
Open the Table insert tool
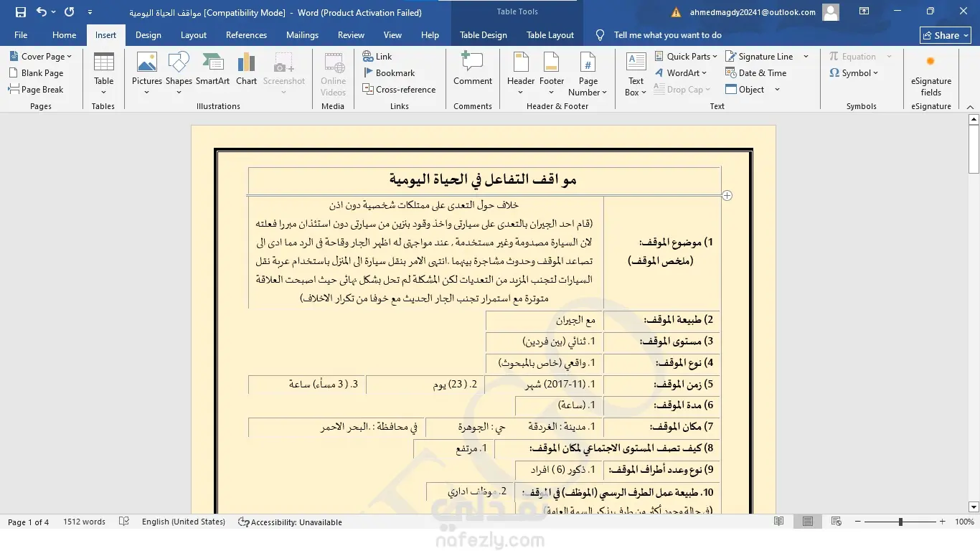104,74
